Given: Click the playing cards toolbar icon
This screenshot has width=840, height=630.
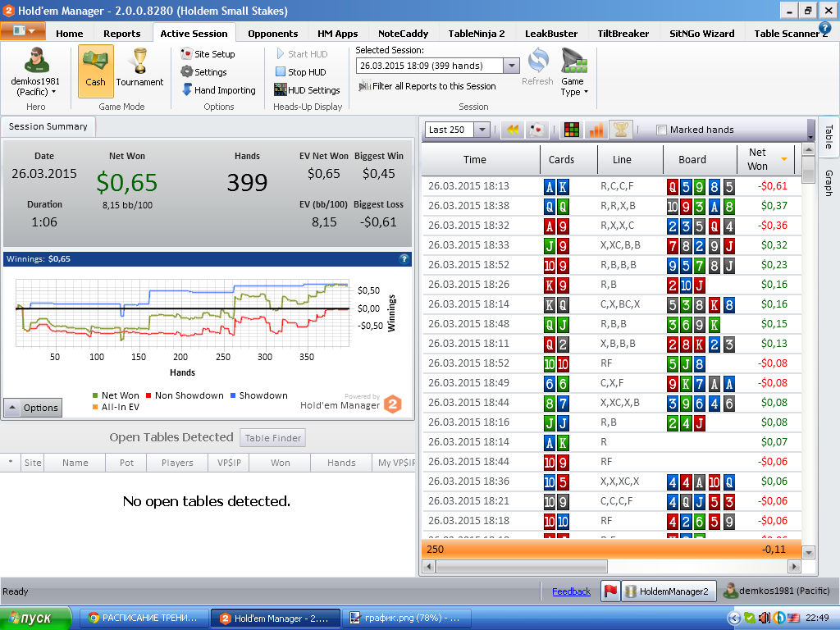Looking at the screenshot, I should pyautogui.click(x=536, y=130).
